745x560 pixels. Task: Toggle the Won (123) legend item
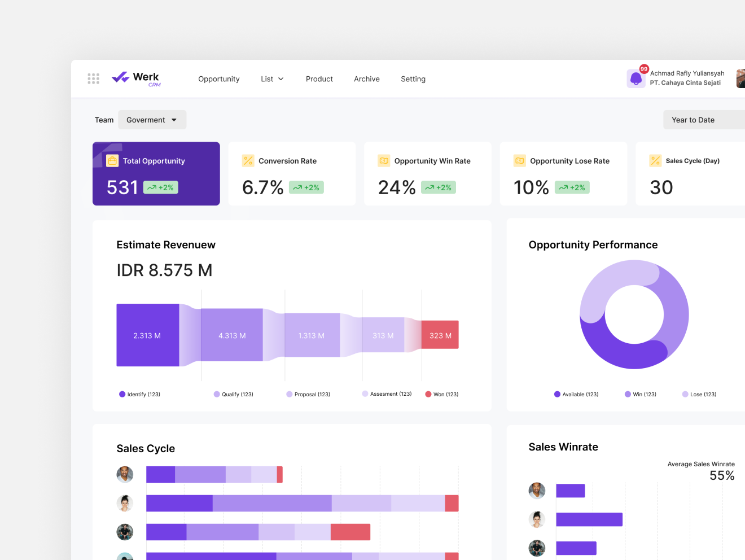pos(442,395)
